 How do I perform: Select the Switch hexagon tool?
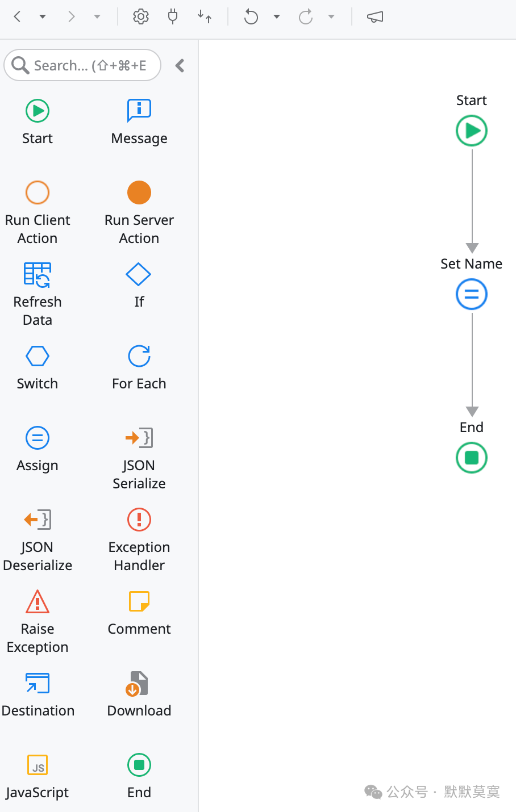pyautogui.click(x=38, y=356)
